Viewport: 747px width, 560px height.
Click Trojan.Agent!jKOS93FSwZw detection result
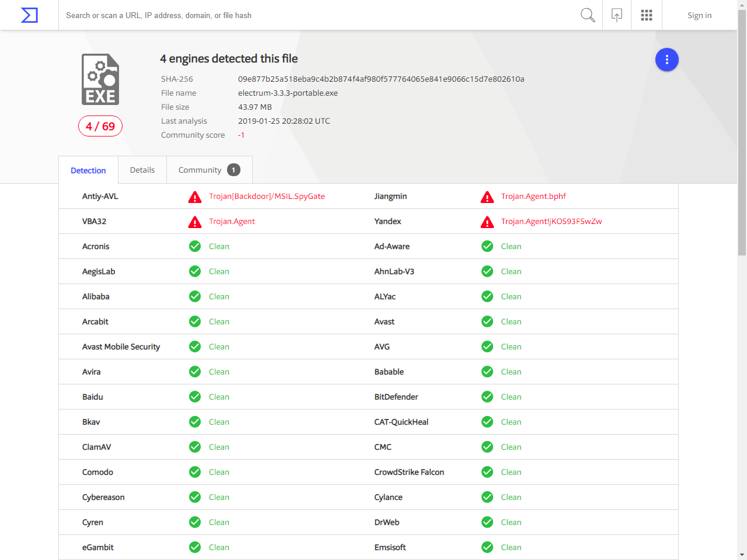click(551, 221)
